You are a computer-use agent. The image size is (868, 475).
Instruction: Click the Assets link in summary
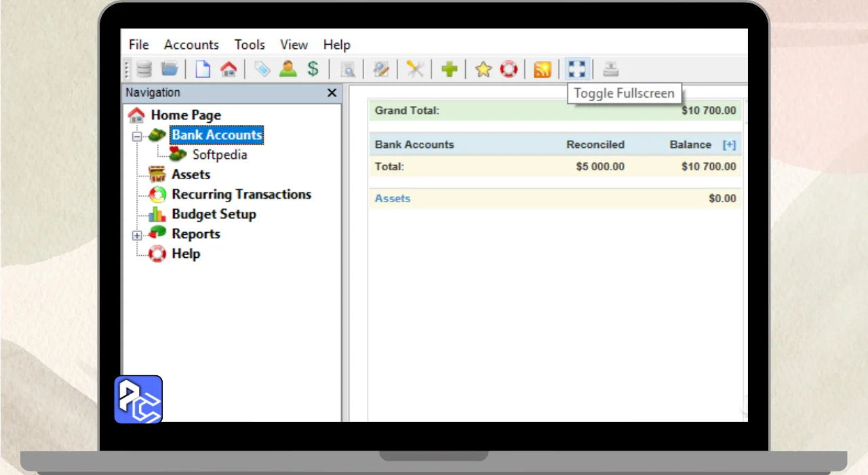point(393,198)
